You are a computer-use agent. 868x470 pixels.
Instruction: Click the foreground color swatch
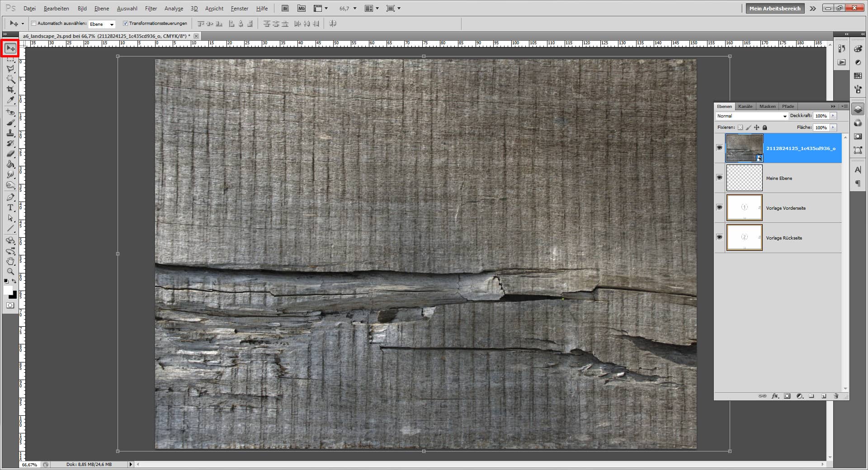pos(8,290)
